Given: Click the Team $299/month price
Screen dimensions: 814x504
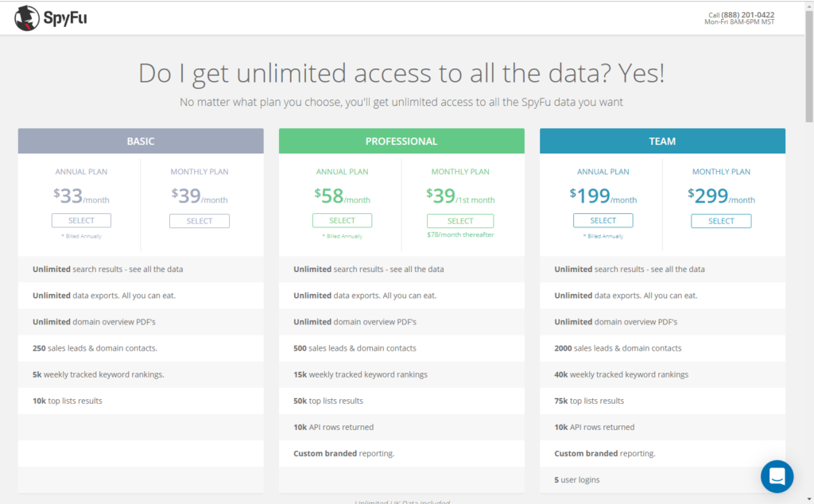Looking at the screenshot, I should coord(721,196).
